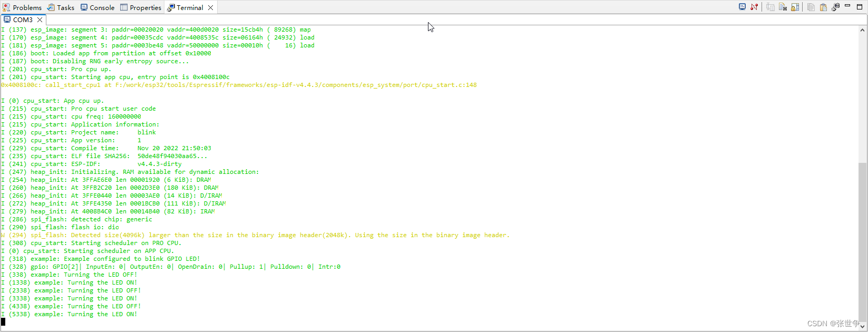Click the 'gpio: GPIO[2]' configuration line
This screenshot has height=332, width=868.
pyautogui.click(x=171, y=267)
